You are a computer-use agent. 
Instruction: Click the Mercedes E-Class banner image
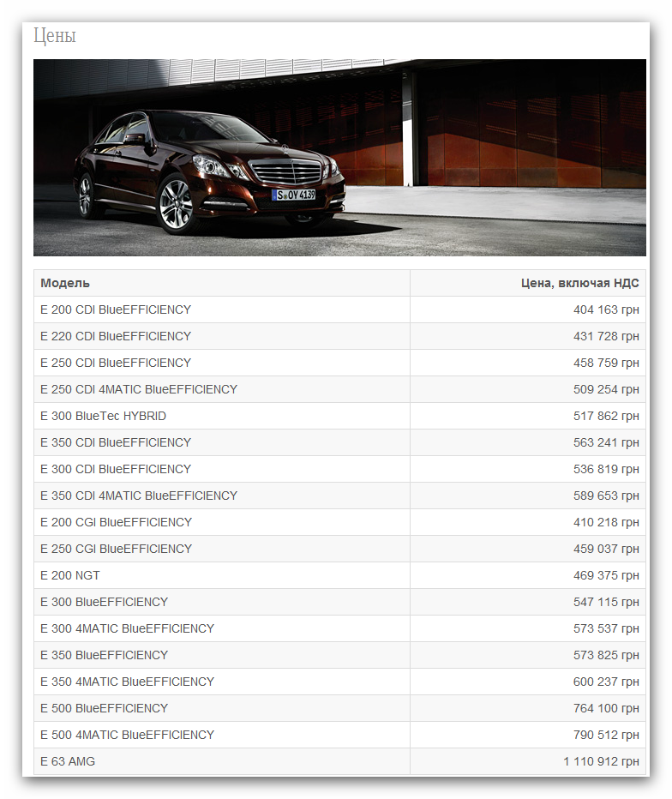339,158
